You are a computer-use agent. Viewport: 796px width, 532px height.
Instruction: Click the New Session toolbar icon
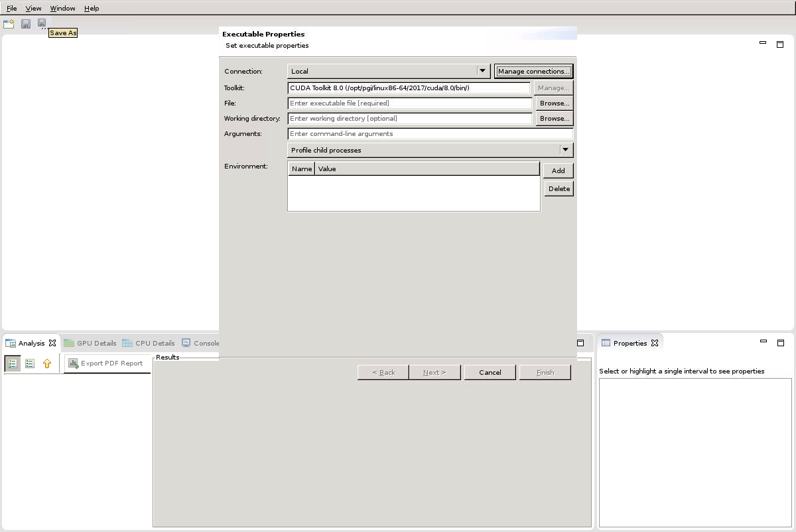[9, 24]
